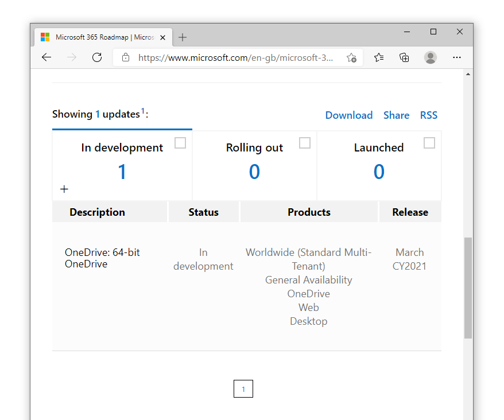This screenshot has width=504, height=420.
Task: Open the user profile avatar
Action: coord(431,57)
